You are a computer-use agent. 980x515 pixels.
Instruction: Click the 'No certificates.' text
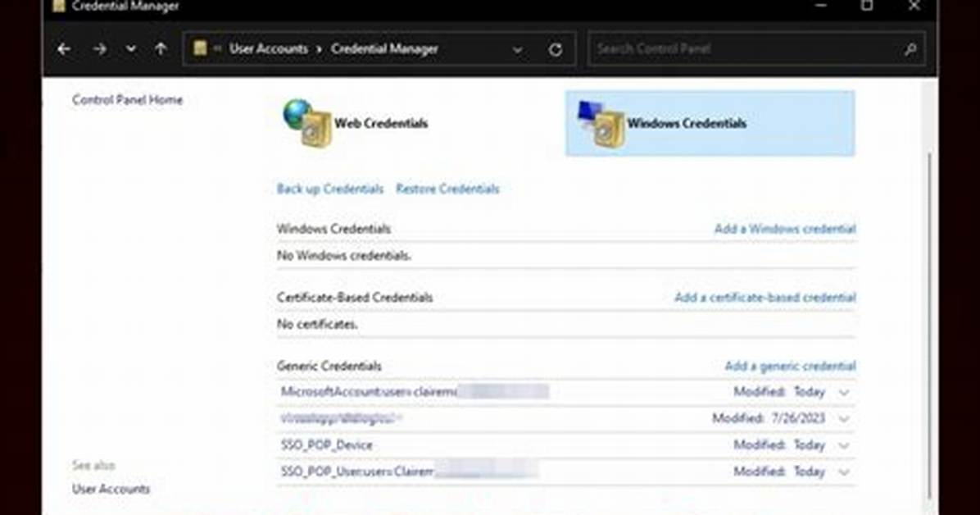(317, 324)
